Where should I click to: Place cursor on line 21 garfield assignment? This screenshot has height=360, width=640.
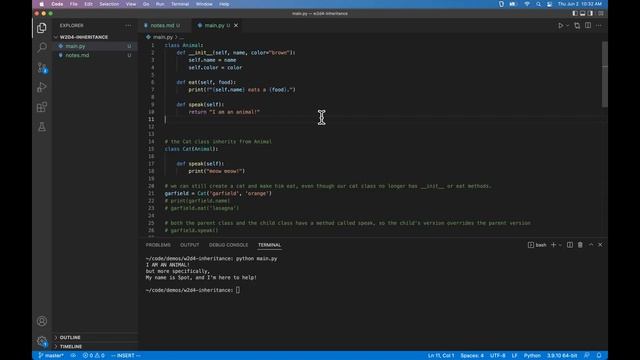pyautogui.click(x=218, y=193)
